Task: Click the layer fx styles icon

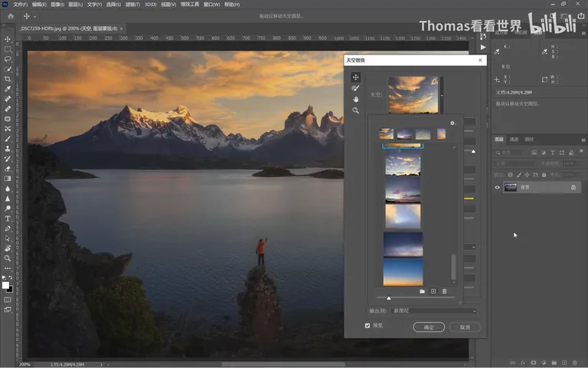Action: [523, 363]
